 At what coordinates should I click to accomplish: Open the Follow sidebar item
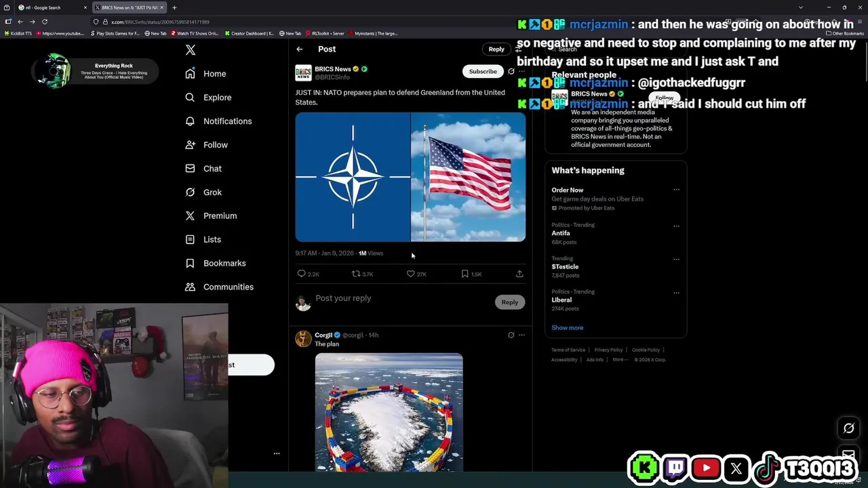tap(206, 145)
